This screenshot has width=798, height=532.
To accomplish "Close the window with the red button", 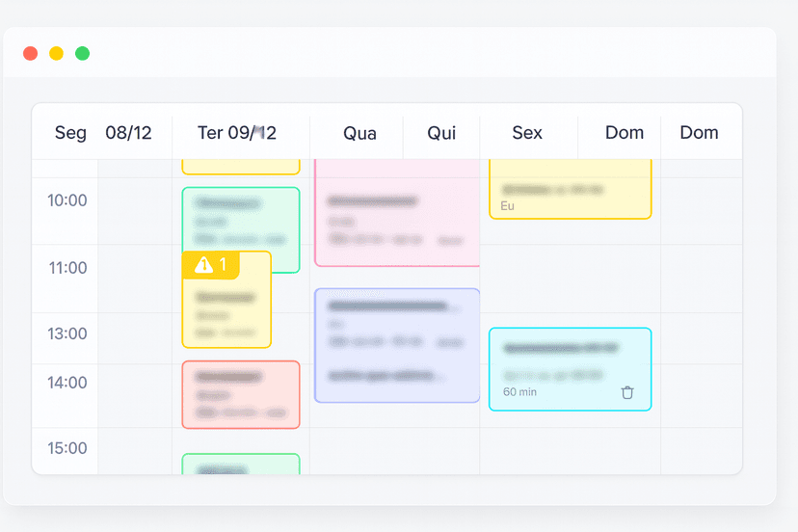I will coord(31,53).
